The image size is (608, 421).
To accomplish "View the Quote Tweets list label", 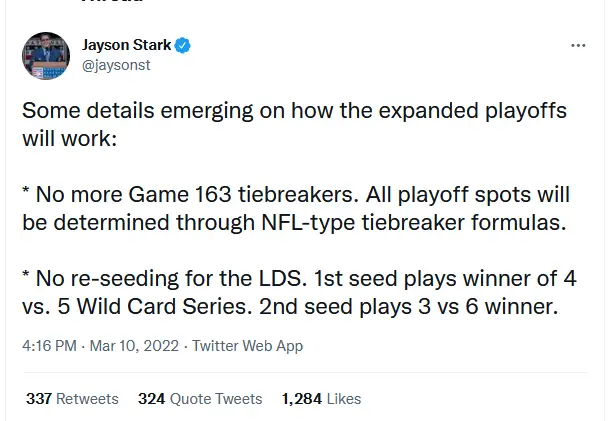I will tap(216, 398).
